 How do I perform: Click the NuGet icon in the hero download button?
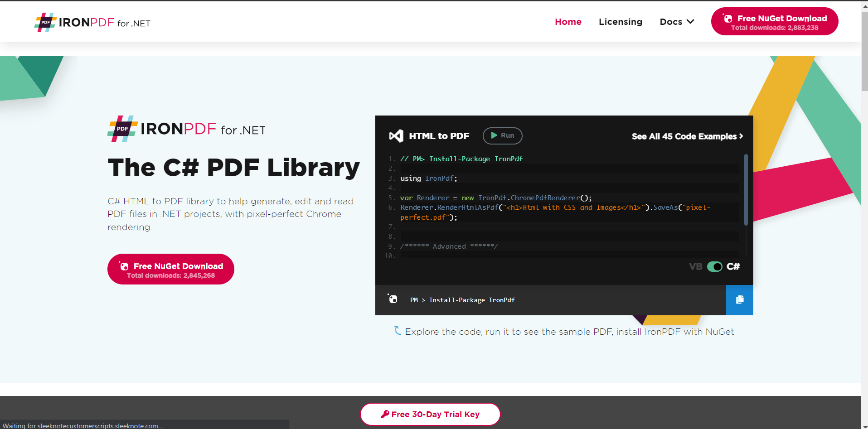[x=124, y=266]
